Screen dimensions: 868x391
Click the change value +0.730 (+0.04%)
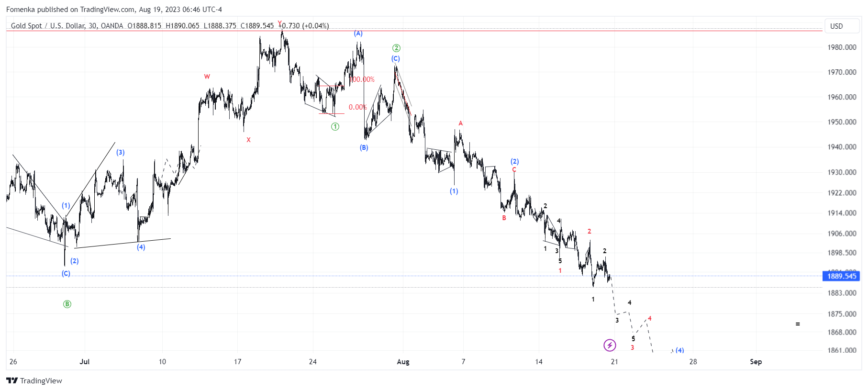[x=304, y=26]
